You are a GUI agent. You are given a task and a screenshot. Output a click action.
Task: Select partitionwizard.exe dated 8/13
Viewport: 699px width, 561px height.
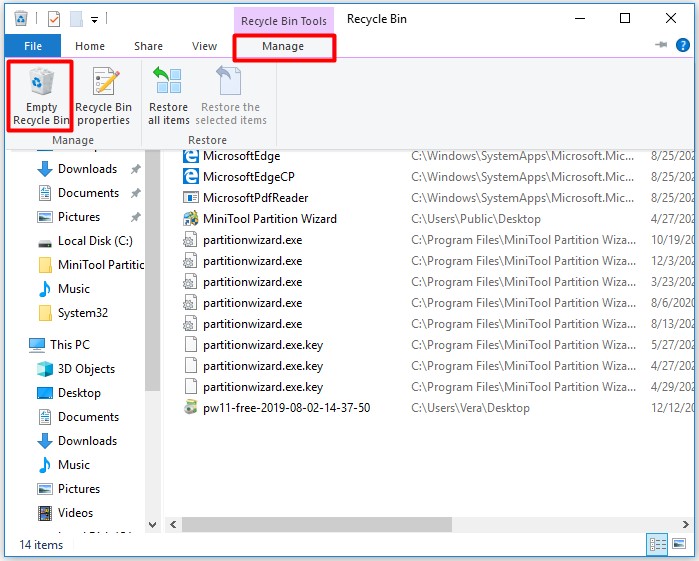pos(252,324)
